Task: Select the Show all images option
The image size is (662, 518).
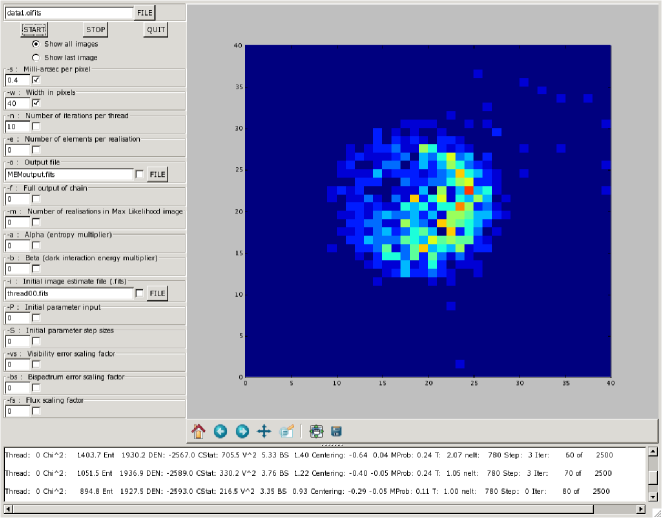Action: [x=37, y=44]
